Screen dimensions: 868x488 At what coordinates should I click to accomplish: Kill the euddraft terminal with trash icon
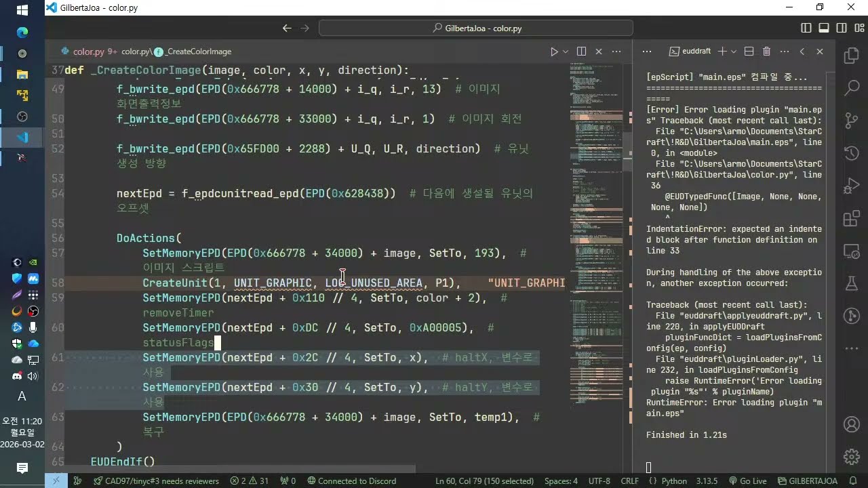click(x=766, y=52)
